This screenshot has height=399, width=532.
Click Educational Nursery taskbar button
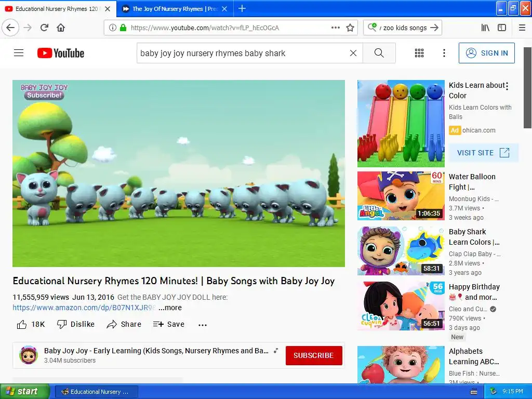96,392
